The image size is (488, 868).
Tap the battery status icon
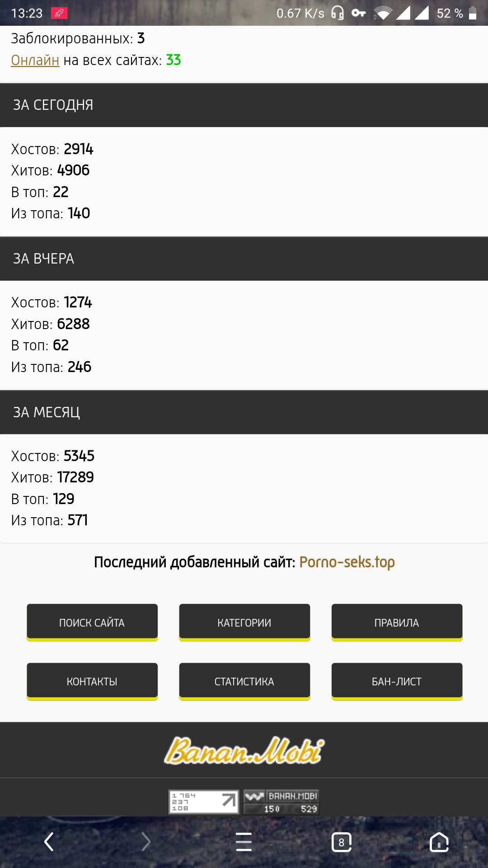coord(473,14)
